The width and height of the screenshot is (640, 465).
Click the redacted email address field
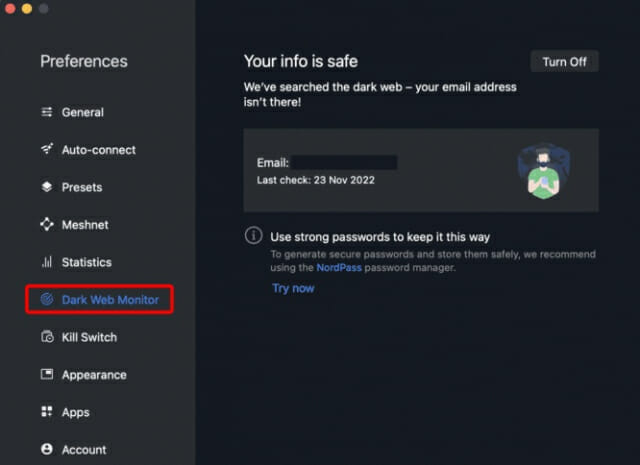click(344, 162)
